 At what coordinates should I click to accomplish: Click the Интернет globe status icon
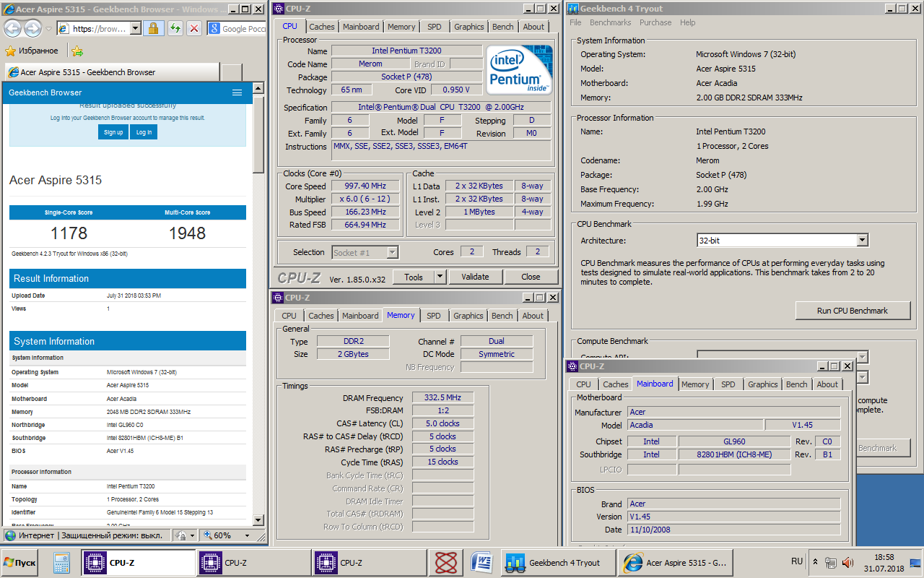click(10, 535)
